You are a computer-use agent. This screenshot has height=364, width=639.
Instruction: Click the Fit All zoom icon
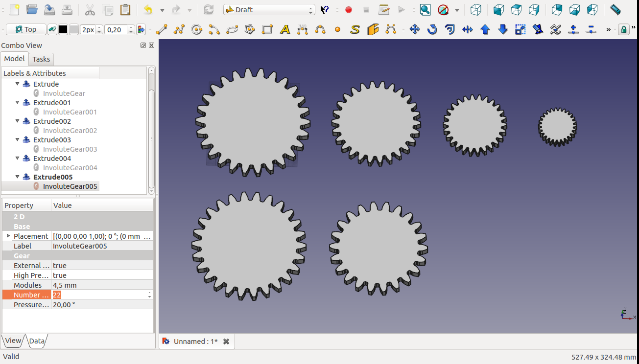pyautogui.click(x=425, y=10)
